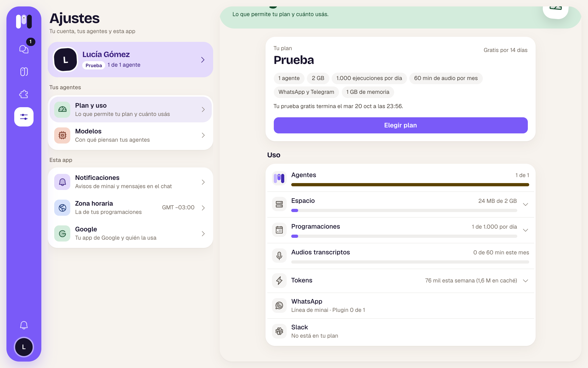Screen dimensions: 588x368
Task: Expand the Programaciones usage row
Action: pos(526,230)
